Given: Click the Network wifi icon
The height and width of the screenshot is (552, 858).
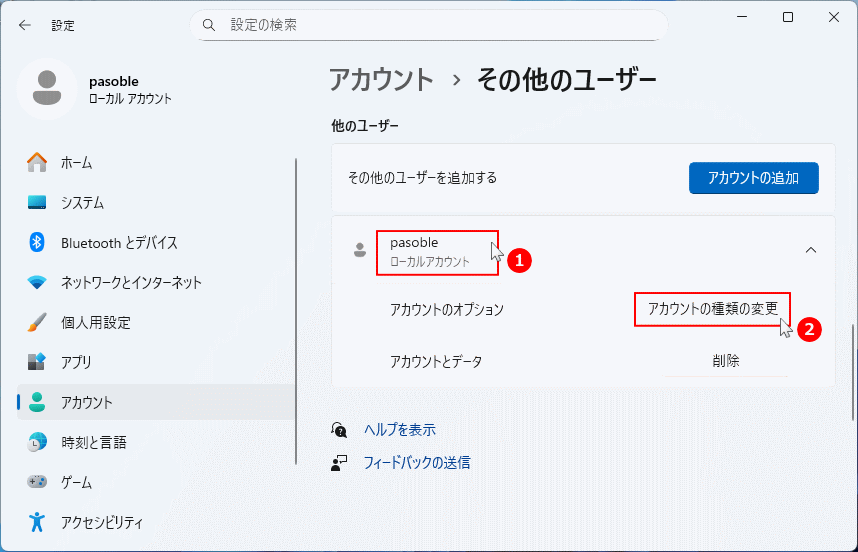Looking at the screenshot, I should point(37,282).
